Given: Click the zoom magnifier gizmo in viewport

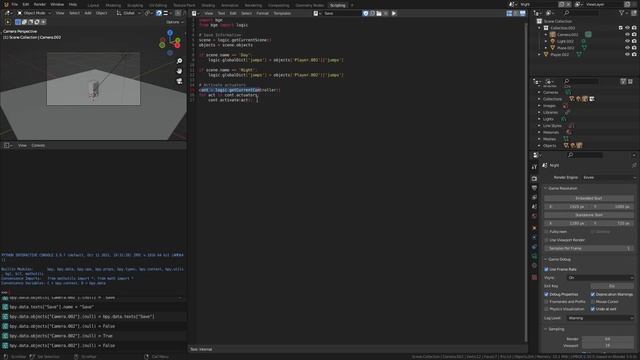Looking at the screenshot, I should (x=180, y=61).
